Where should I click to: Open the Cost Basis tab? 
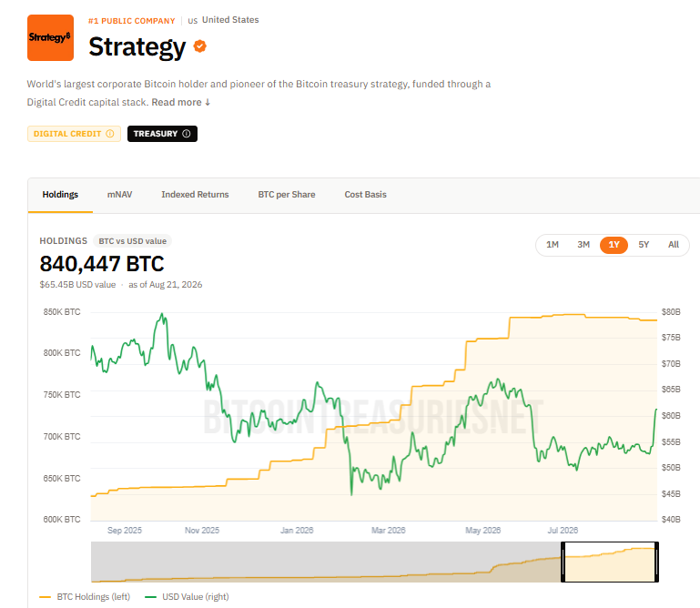point(365,195)
